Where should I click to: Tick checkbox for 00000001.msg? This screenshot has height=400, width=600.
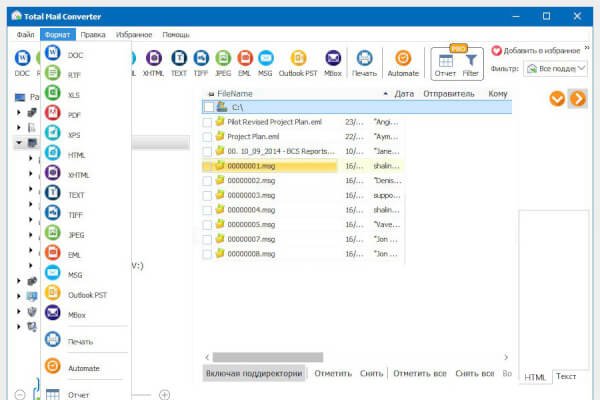207,166
